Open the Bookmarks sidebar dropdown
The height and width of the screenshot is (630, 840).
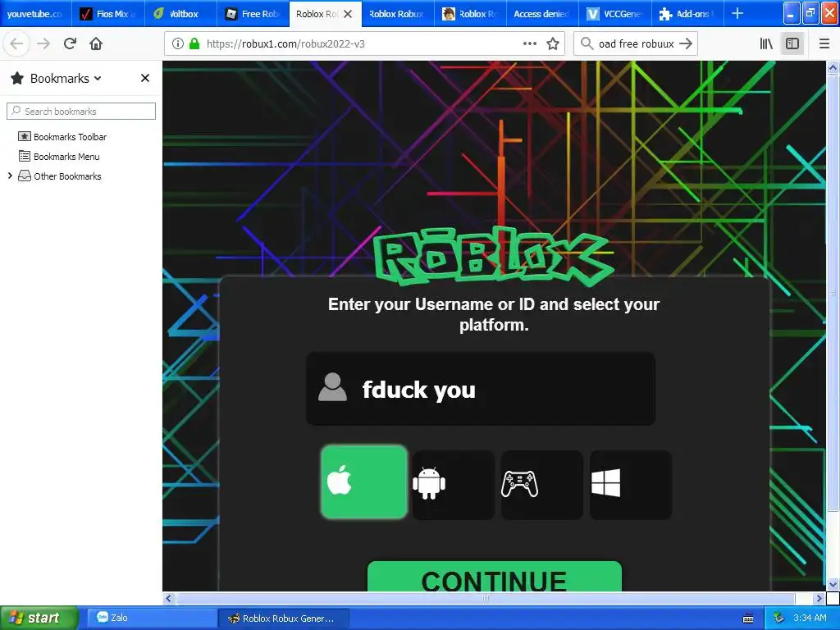click(98, 78)
